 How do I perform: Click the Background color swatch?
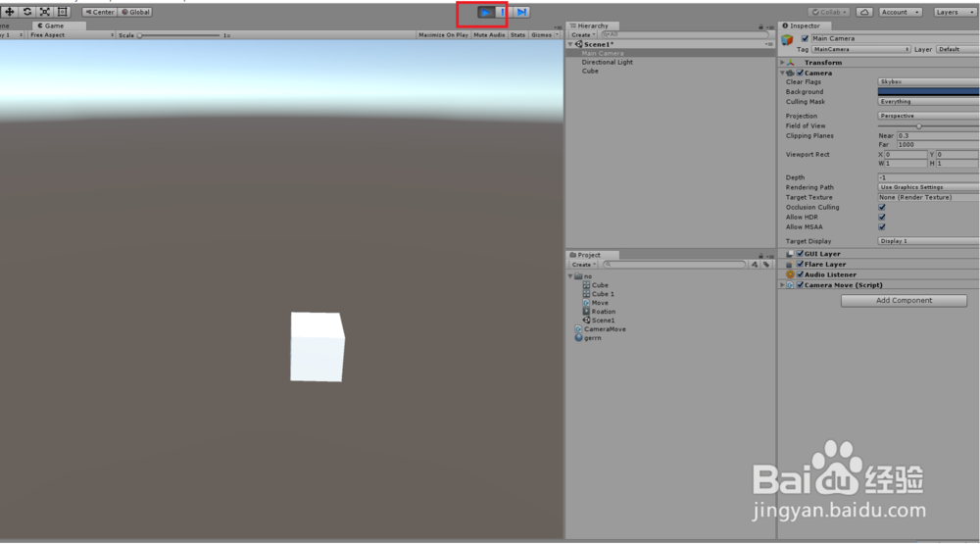[x=928, y=92]
